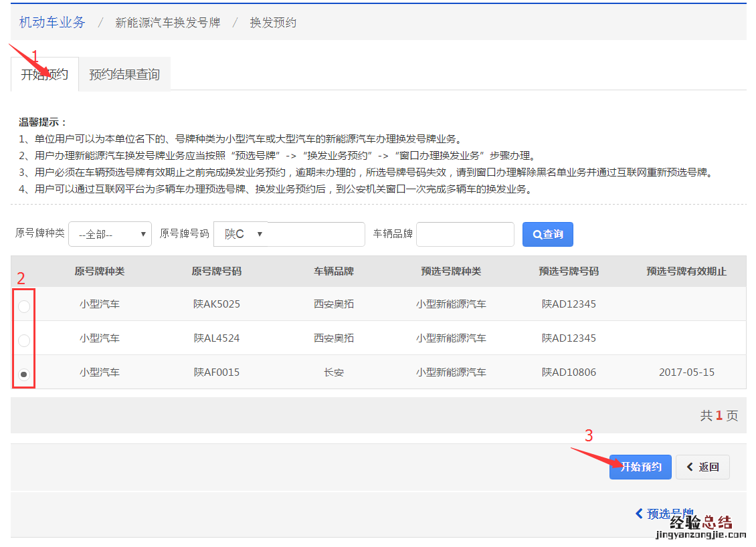756x547 pixels.
Task: Click the 预选号牌有效期止 column header
Action: pyautogui.click(x=686, y=271)
